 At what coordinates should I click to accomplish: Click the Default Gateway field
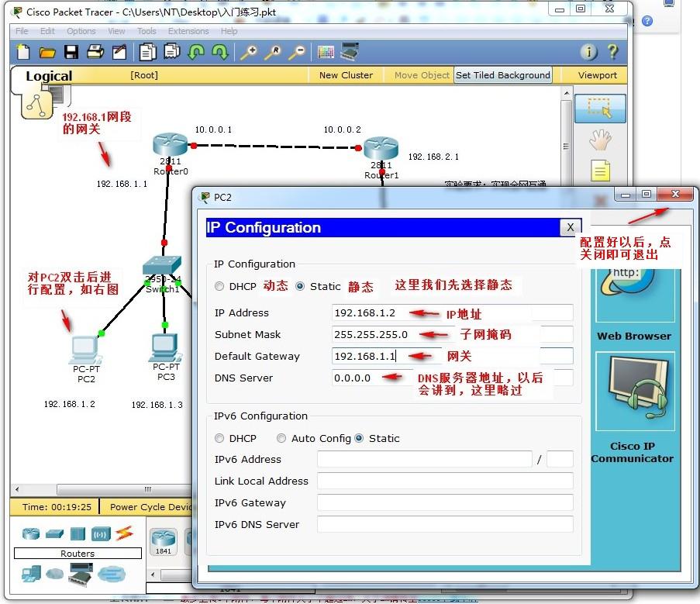[452, 356]
